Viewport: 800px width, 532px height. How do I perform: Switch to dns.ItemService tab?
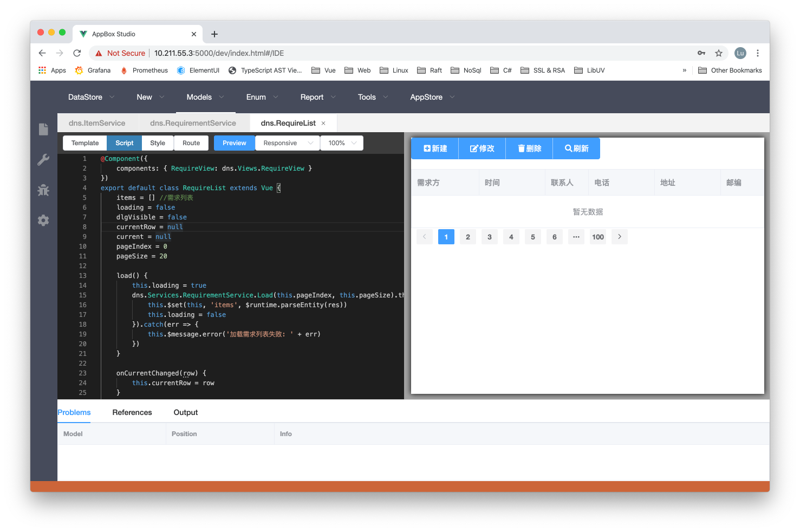coord(97,124)
